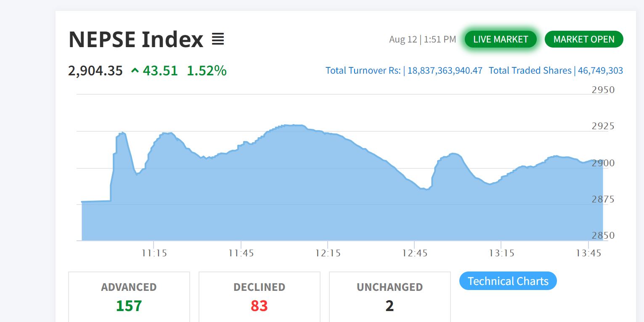The width and height of the screenshot is (644, 322).
Task: Select the DECLINED 83 card
Action: 260,297
